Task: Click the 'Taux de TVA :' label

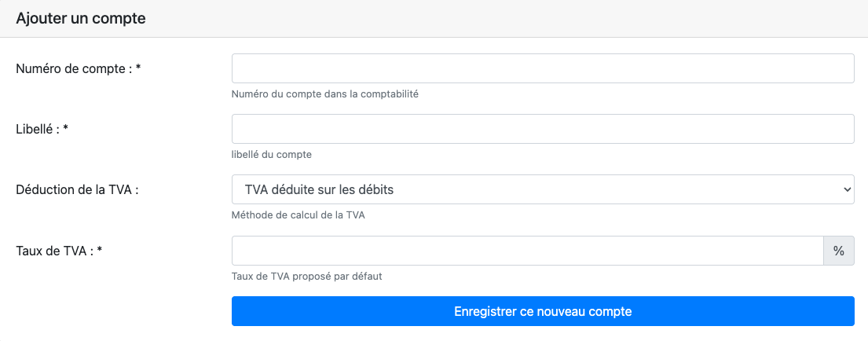Action: (x=54, y=251)
